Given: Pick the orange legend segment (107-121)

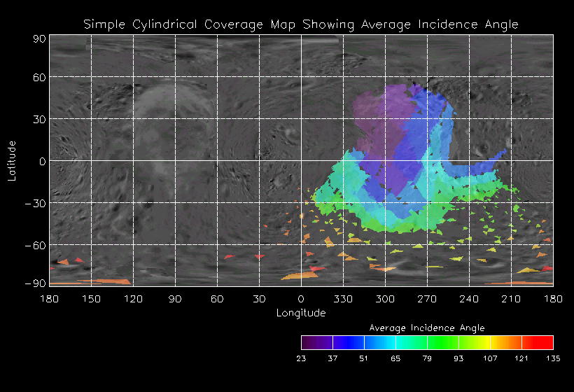Looking at the screenshot, I should (x=506, y=342).
